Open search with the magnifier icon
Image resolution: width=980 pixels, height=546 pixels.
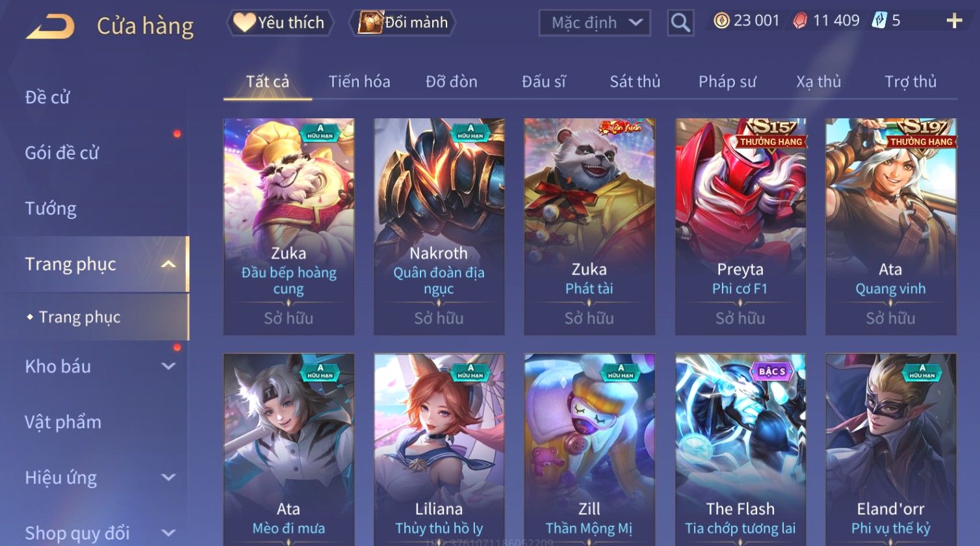(x=680, y=23)
